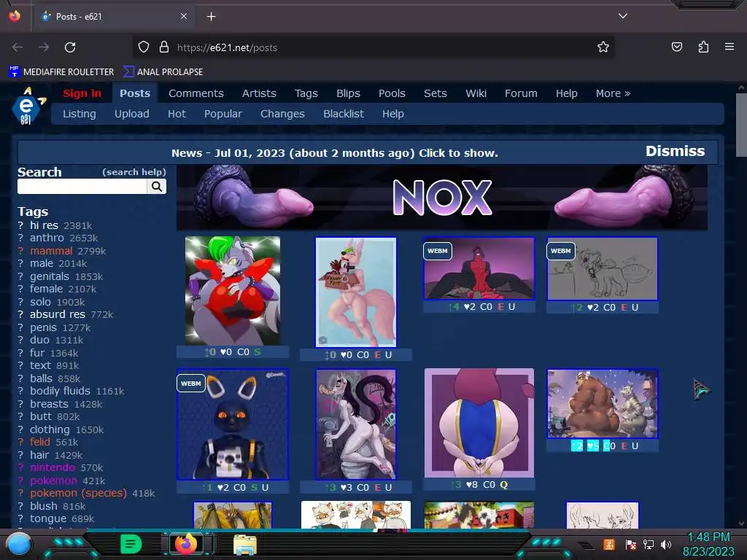This screenshot has height=560, width=747.
Task: Open the Forum navigation item
Action: (521, 93)
